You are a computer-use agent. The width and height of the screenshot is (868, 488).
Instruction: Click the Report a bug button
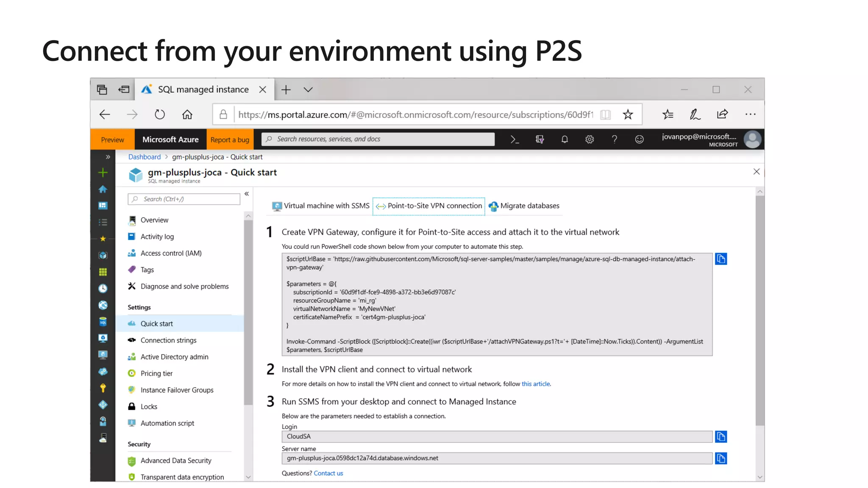[230, 140]
